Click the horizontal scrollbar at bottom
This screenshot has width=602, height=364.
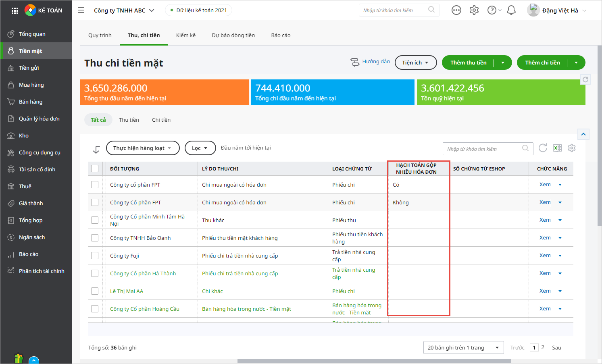pos(374,361)
